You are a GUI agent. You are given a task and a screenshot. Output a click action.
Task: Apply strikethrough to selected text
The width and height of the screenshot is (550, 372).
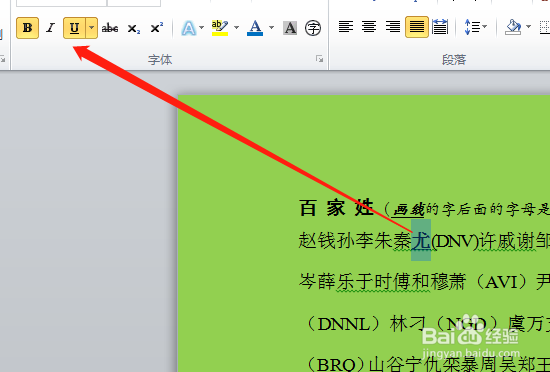tap(110, 28)
